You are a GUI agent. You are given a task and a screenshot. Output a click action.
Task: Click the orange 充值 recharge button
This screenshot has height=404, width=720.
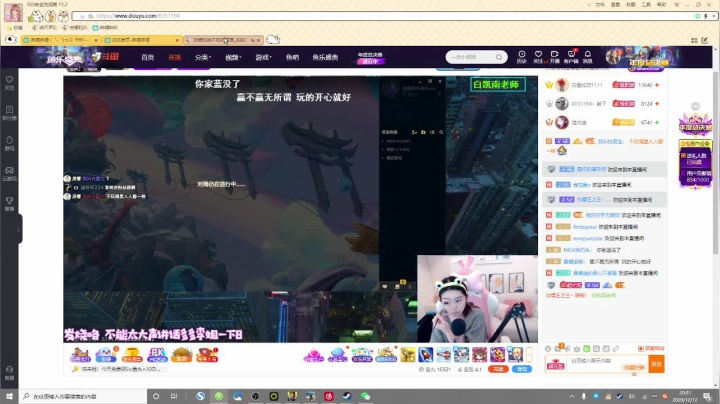click(498, 369)
